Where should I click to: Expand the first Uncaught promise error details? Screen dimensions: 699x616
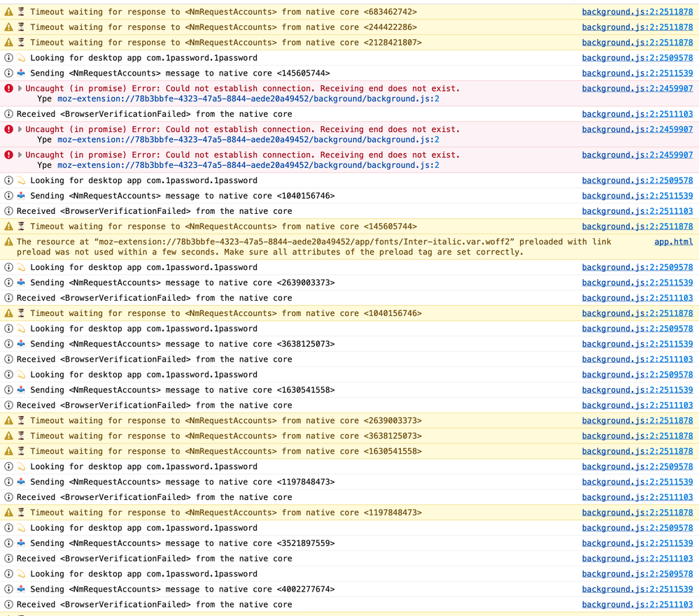[20, 89]
